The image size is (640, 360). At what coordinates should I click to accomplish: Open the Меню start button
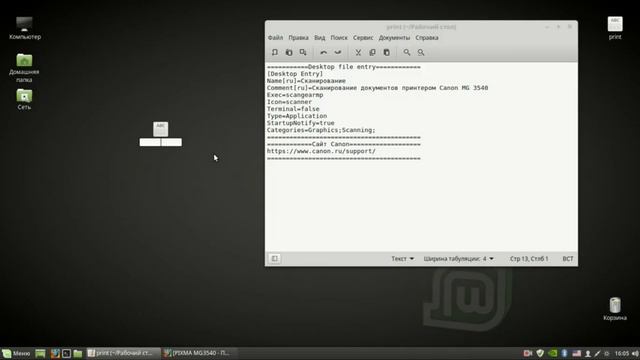[16, 353]
